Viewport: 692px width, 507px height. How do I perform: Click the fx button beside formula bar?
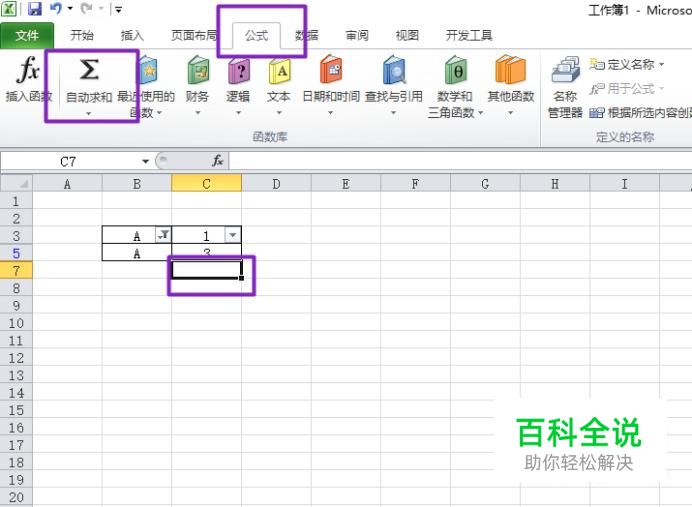pyautogui.click(x=218, y=161)
